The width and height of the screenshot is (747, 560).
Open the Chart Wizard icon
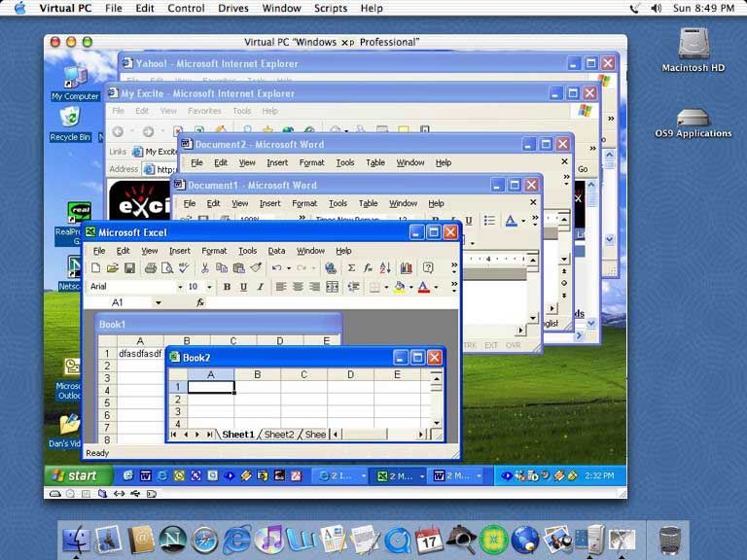click(x=406, y=268)
